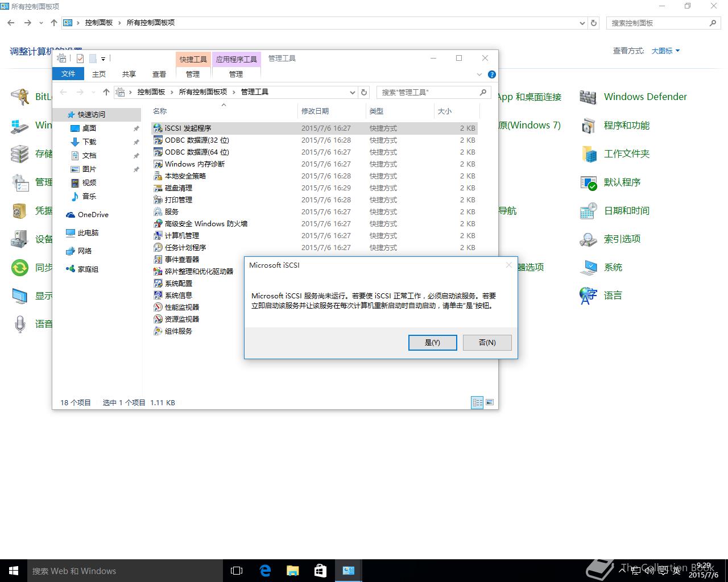Click the 事件查看器 icon

pos(158,260)
